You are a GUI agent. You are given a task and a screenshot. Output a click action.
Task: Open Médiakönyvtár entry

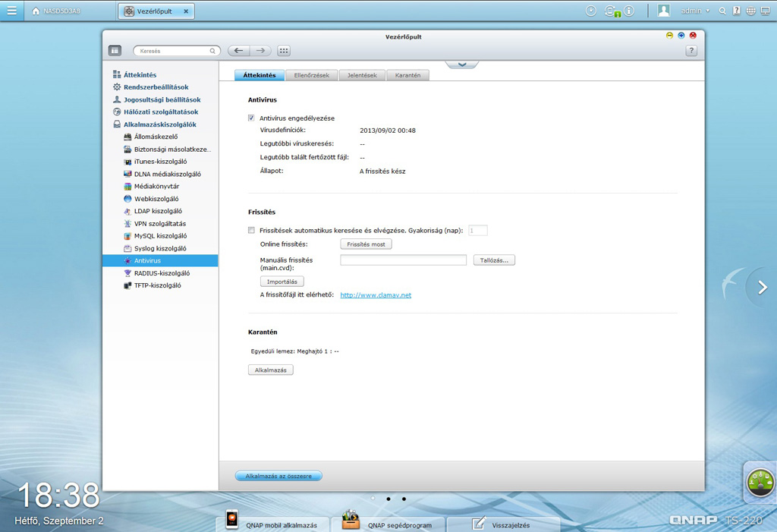coord(151,187)
